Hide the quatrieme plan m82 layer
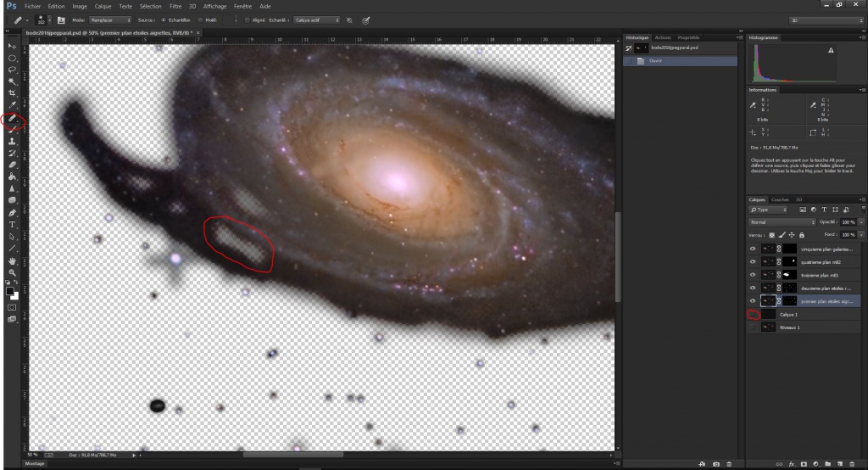868x470 pixels. pos(753,261)
